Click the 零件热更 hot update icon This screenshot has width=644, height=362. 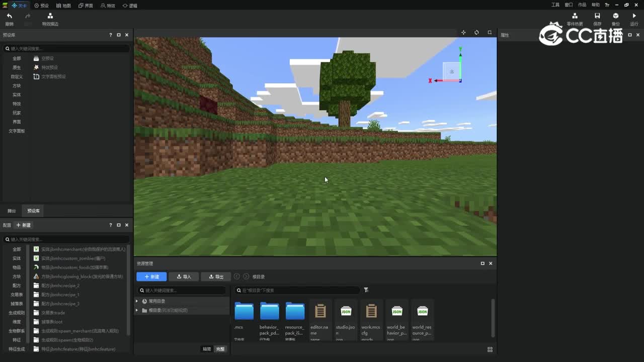click(x=575, y=16)
